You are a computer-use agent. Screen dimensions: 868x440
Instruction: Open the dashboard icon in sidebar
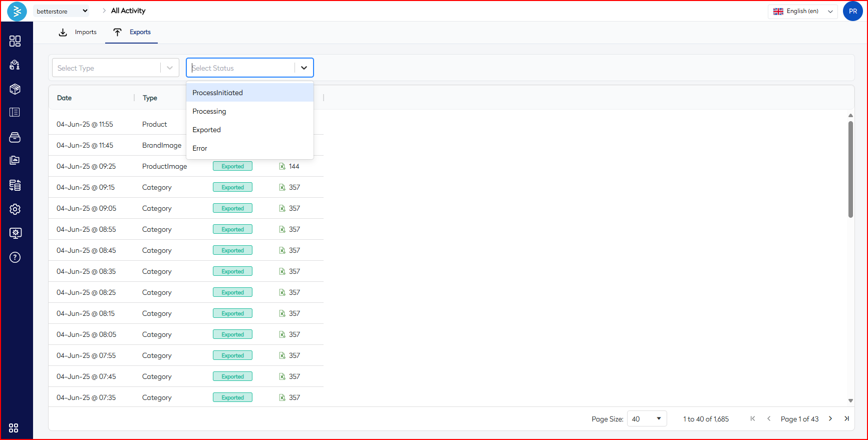click(15, 41)
